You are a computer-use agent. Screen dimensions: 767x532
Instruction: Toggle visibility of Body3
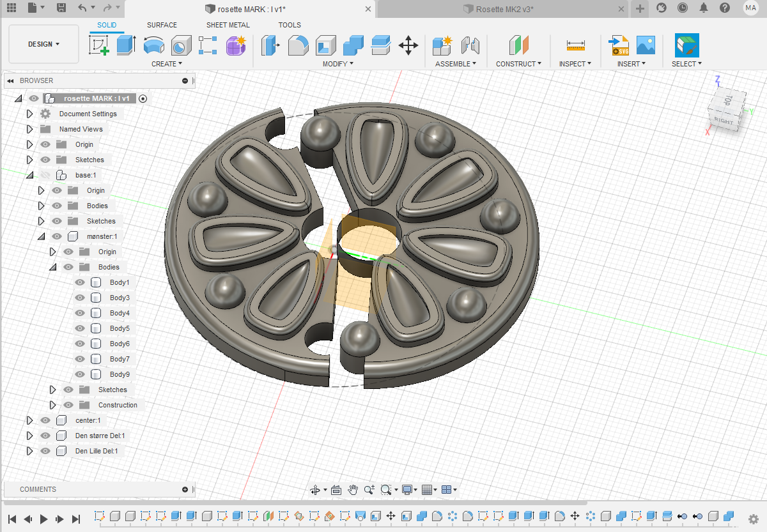[80, 298]
